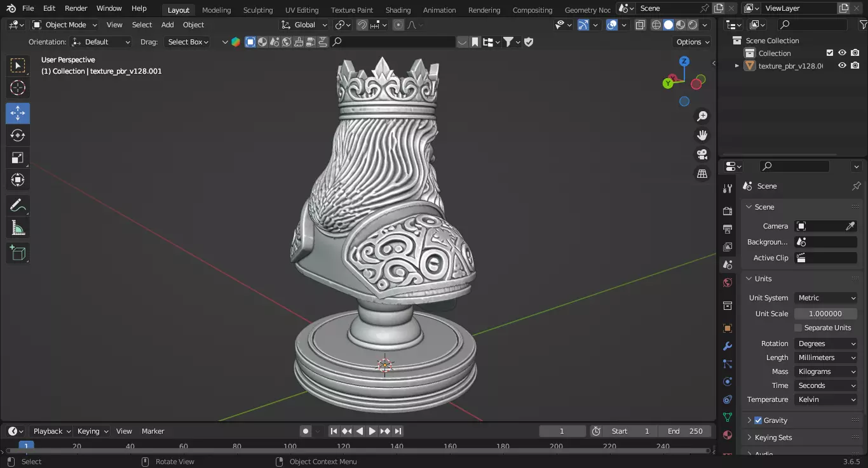The image size is (868, 468).
Task: Toggle snapping magnet
Action: click(362, 25)
